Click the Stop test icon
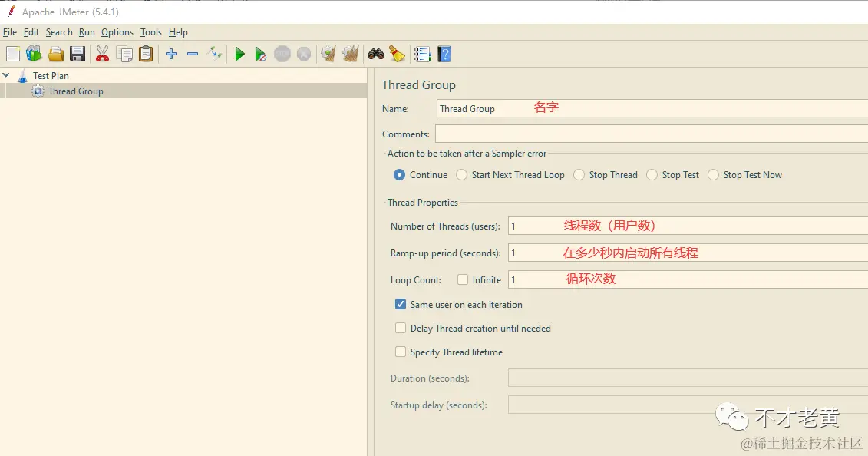 [x=282, y=54]
